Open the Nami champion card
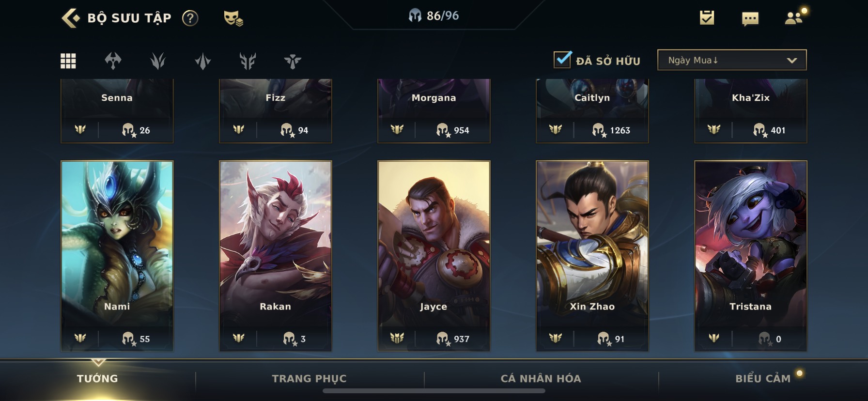The width and height of the screenshot is (868, 401). (x=117, y=256)
